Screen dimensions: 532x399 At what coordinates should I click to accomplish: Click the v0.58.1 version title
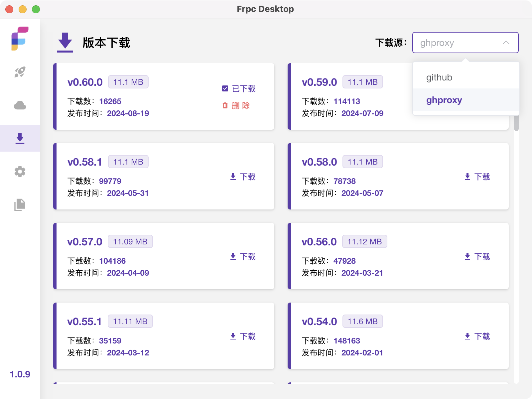click(x=85, y=162)
